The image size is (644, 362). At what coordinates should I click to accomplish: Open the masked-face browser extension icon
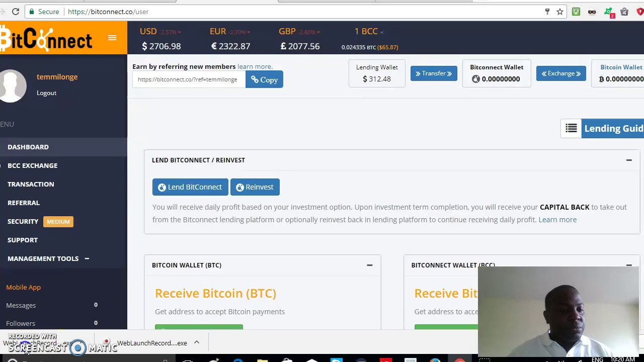pyautogui.click(x=592, y=12)
